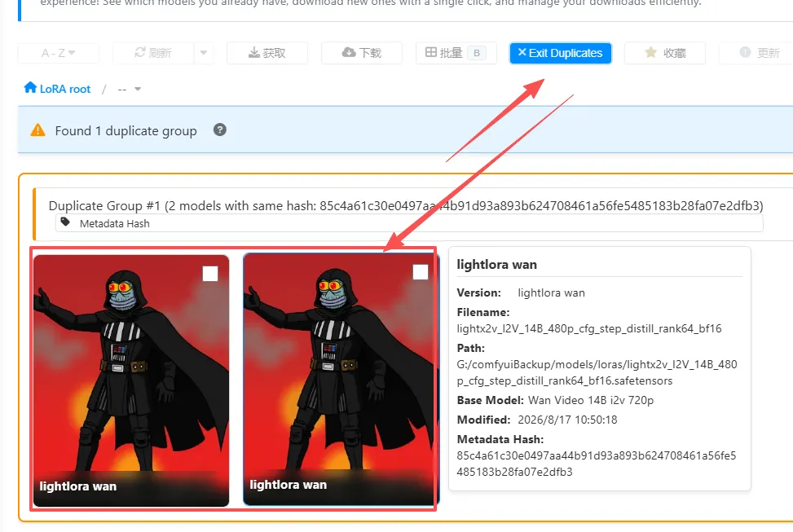Image resolution: width=793 pixels, height=532 pixels.
Task: Open the A-Z sort dropdown
Action: click(58, 53)
